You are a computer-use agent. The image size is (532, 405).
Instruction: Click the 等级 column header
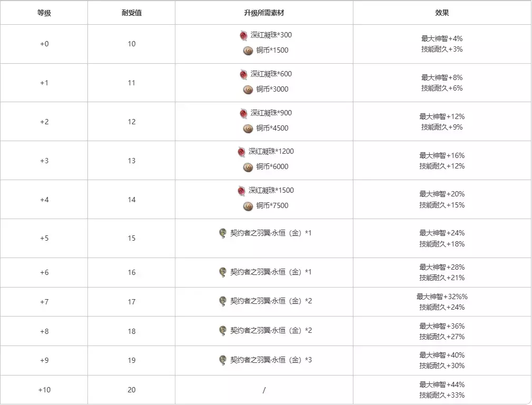[x=44, y=13]
